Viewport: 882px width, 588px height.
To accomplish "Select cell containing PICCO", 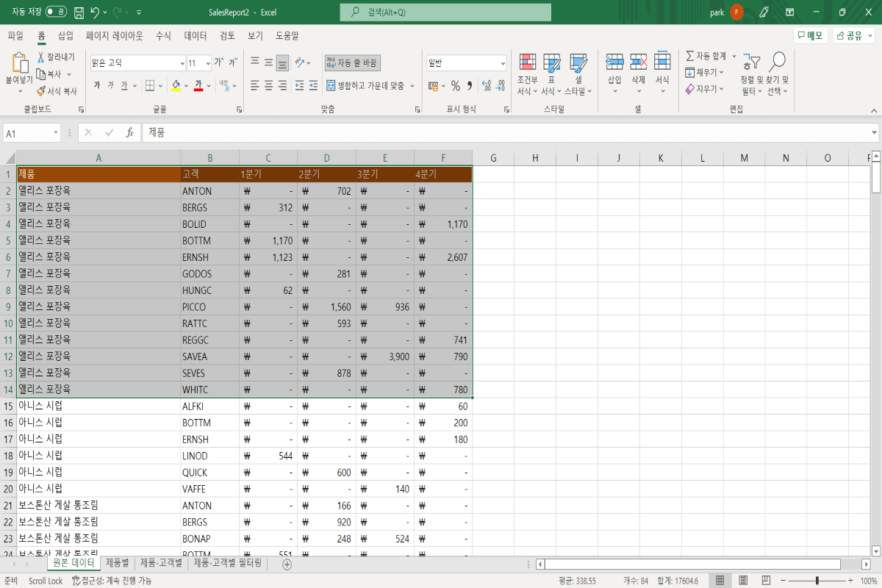I will [209, 306].
